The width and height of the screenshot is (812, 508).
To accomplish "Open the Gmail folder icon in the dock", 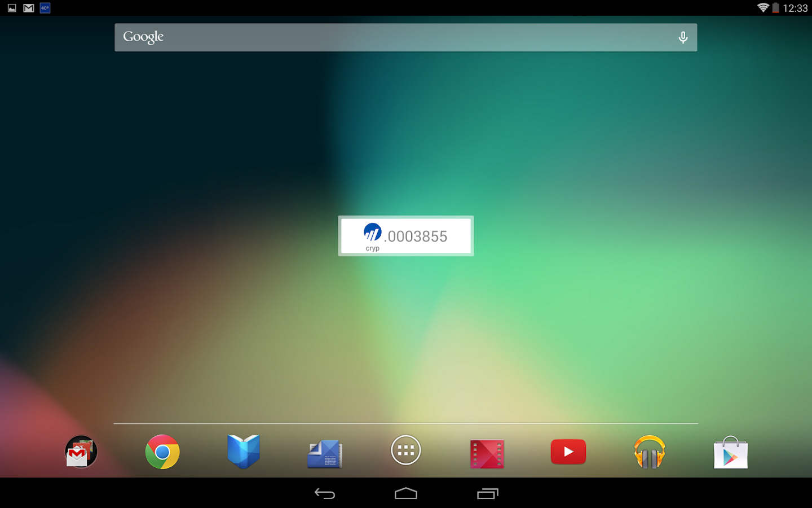I will 81,452.
